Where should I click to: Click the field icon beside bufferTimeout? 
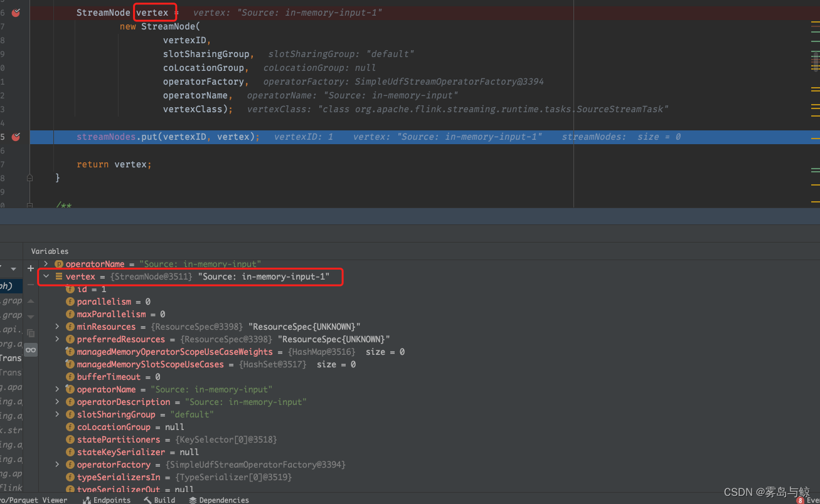pyautogui.click(x=70, y=377)
